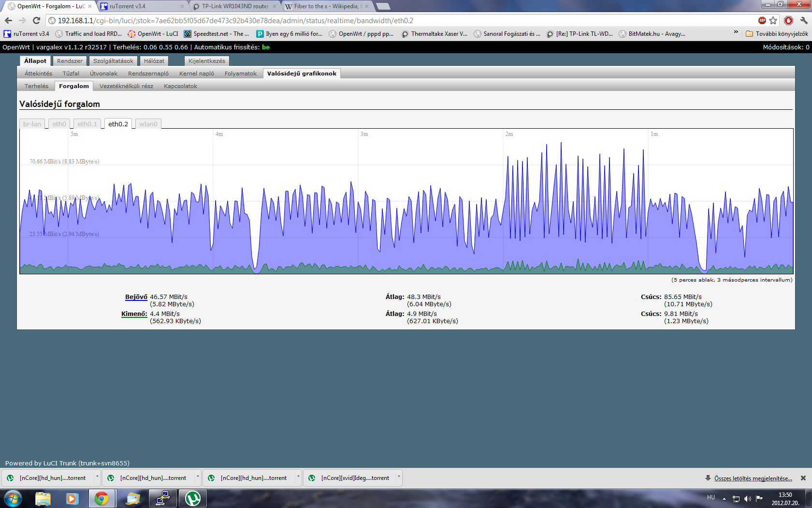Open first [nCore][hd_hun] torrent download

(47, 478)
